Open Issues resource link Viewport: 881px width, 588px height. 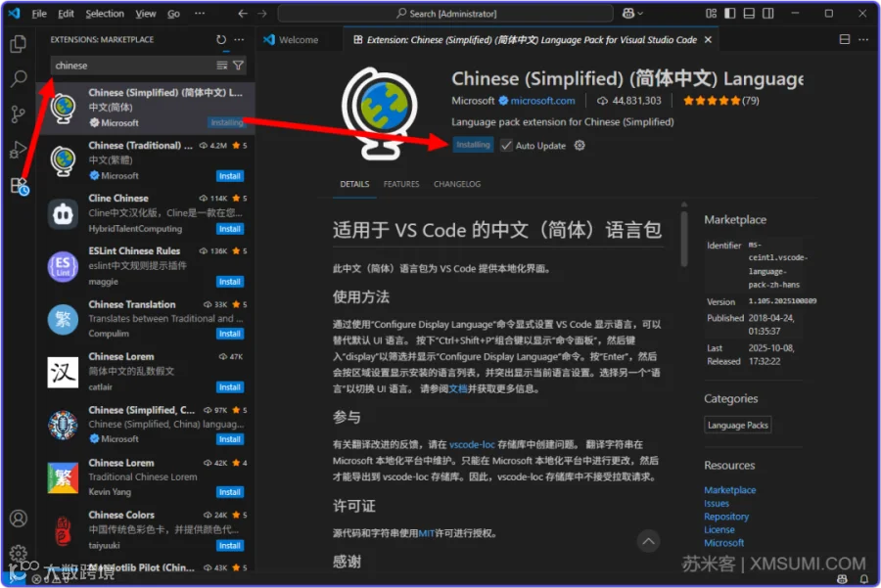(717, 503)
